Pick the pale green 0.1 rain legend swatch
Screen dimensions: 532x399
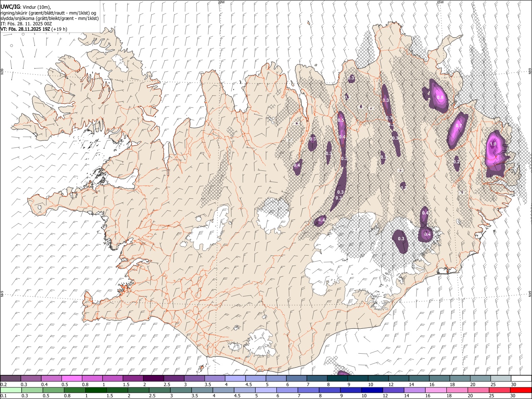tap(11, 390)
